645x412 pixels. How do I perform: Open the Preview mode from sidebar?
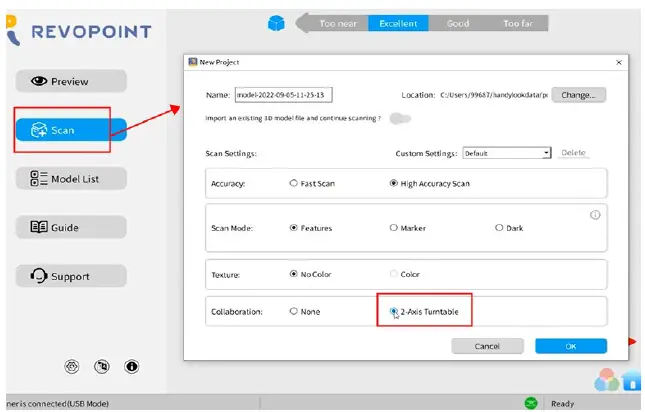tap(71, 81)
